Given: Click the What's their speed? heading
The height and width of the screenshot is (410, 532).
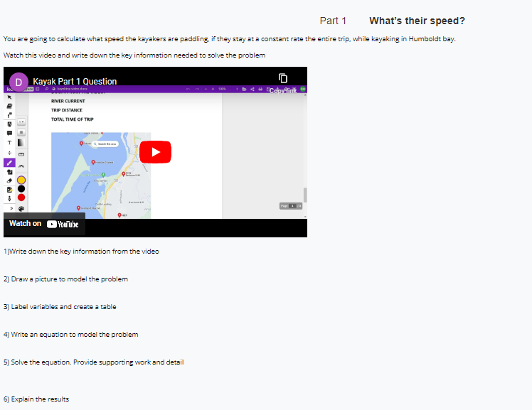Looking at the screenshot, I should pos(417,21).
